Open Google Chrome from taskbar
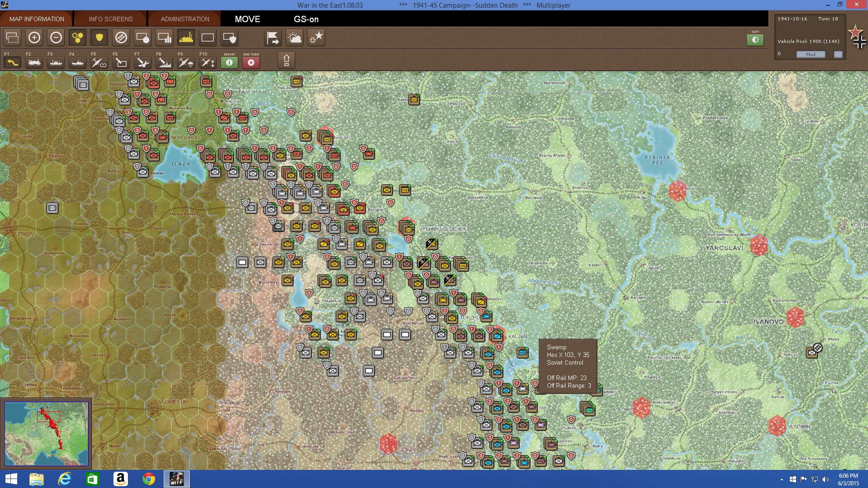 tap(148, 479)
